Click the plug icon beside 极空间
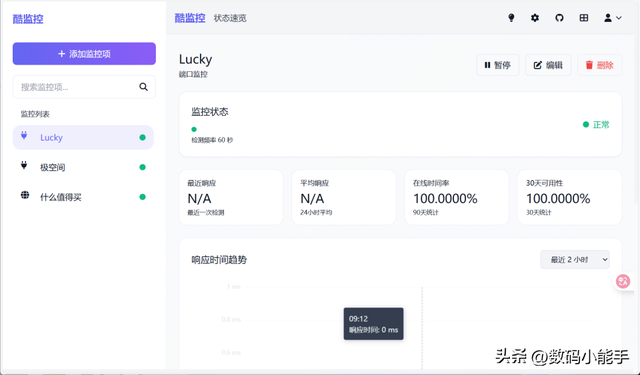 tap(24, 165)
